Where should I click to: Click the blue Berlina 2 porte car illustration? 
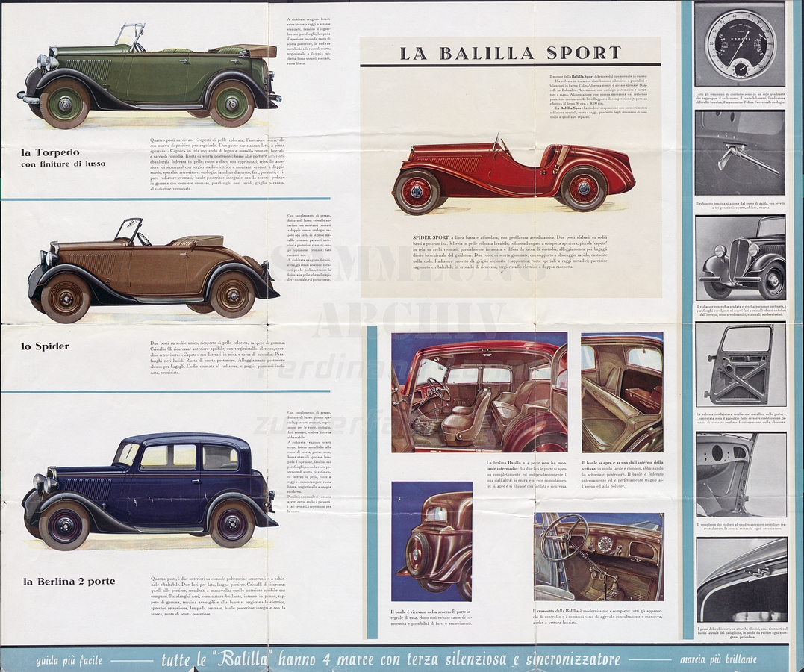pos(150,491)
